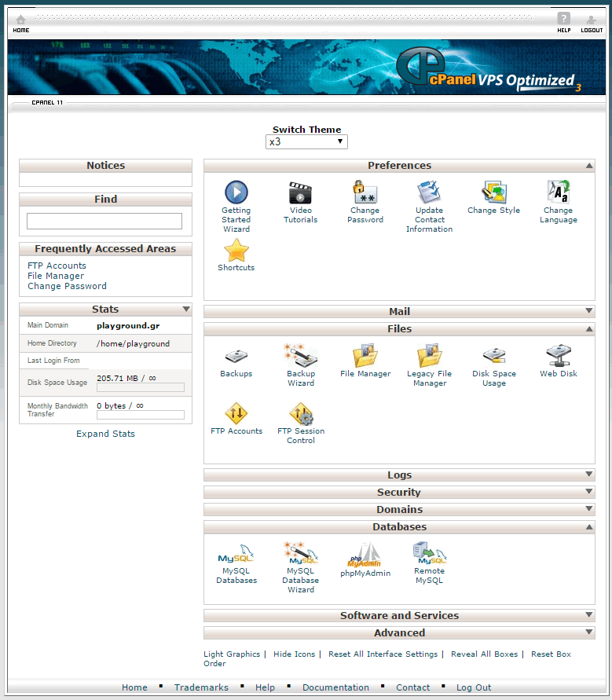
Task: Open the Disk Space Usage icon
Action: pyautogui.click(x=493, y=356)
